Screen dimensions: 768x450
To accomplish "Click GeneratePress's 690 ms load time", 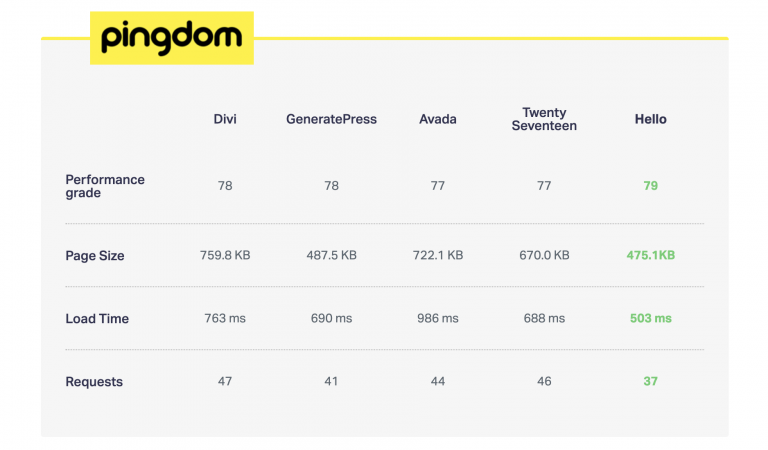I will tap(331, 319).
